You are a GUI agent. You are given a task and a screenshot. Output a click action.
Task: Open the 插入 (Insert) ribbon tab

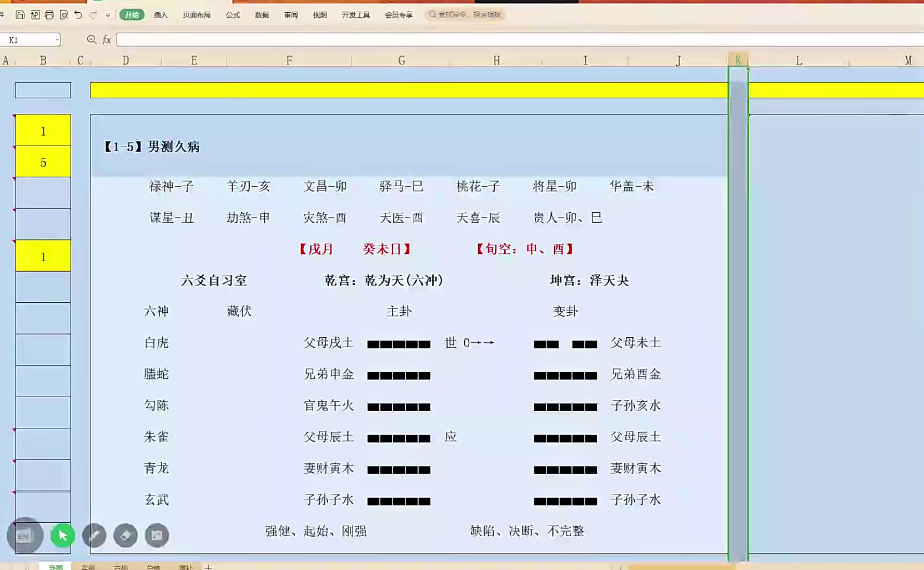(x=160, y=15)
